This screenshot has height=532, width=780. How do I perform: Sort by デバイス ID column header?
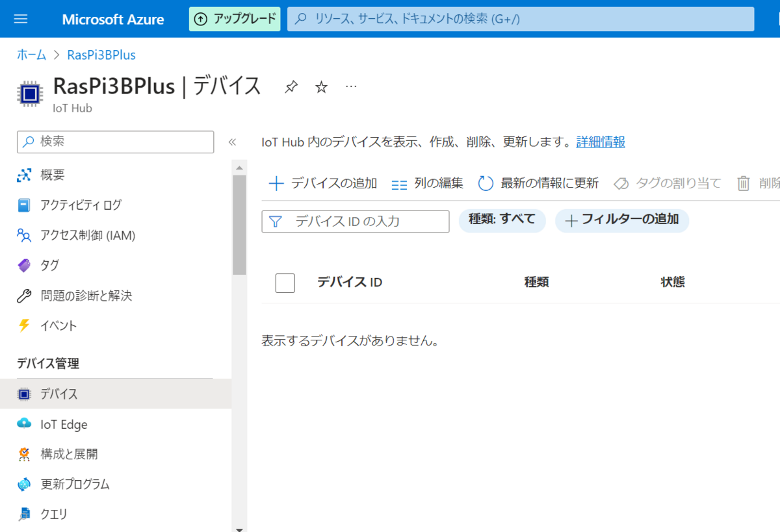(350, 282)
